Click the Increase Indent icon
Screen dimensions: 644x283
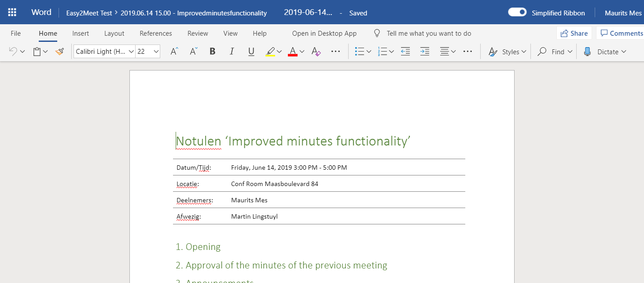(425, 52)
